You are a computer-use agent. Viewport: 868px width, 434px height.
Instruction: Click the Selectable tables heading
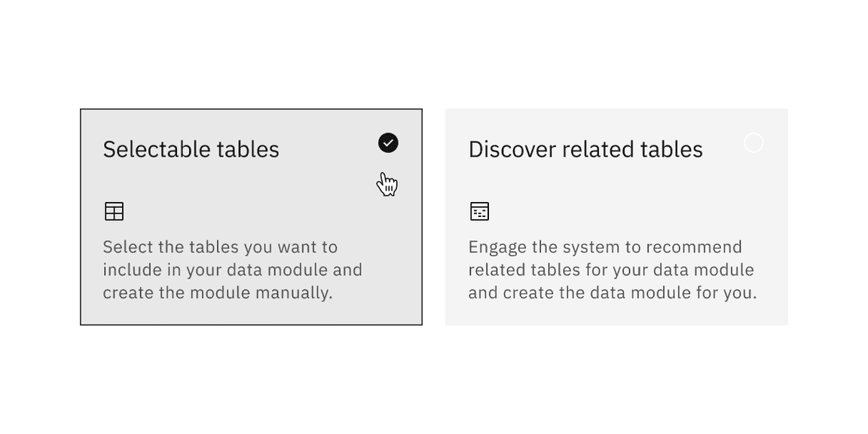coord(191,148)
